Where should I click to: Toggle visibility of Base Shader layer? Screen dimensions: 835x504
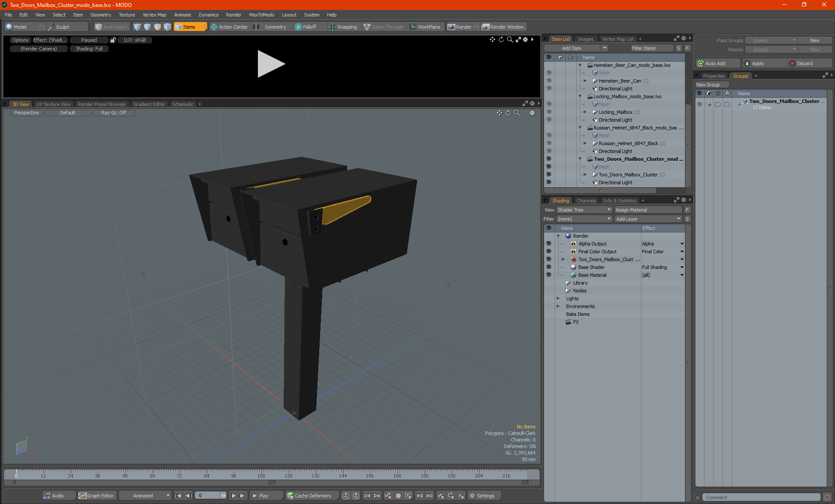tap(548, 267)
